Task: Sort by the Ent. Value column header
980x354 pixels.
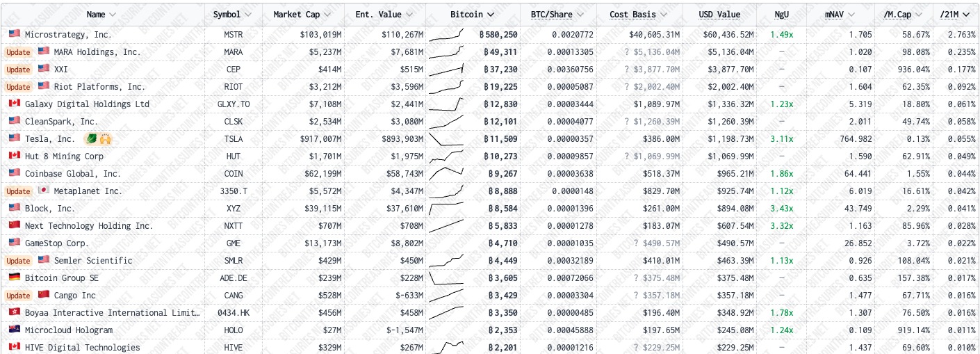Action: (x=384, y=14)
